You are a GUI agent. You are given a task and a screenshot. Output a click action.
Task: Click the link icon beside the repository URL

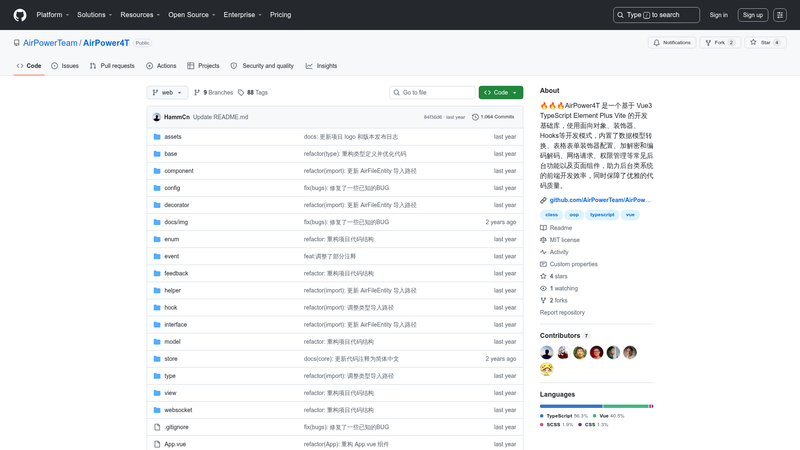543,200
